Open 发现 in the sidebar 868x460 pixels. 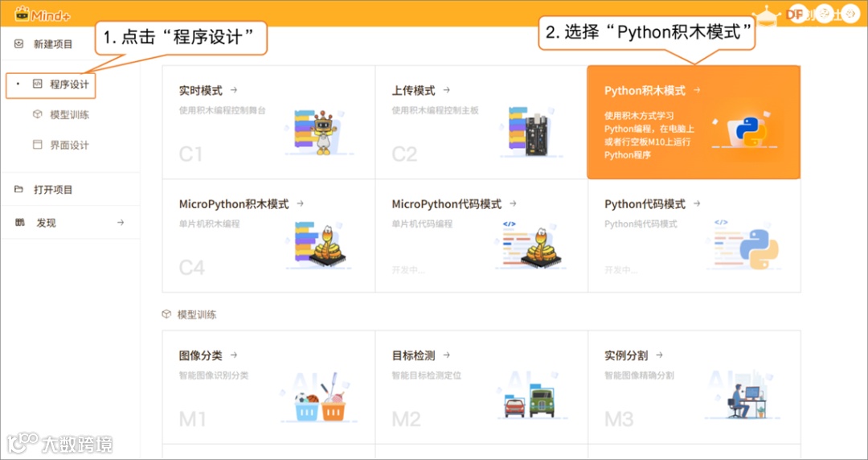click(46, 223)
